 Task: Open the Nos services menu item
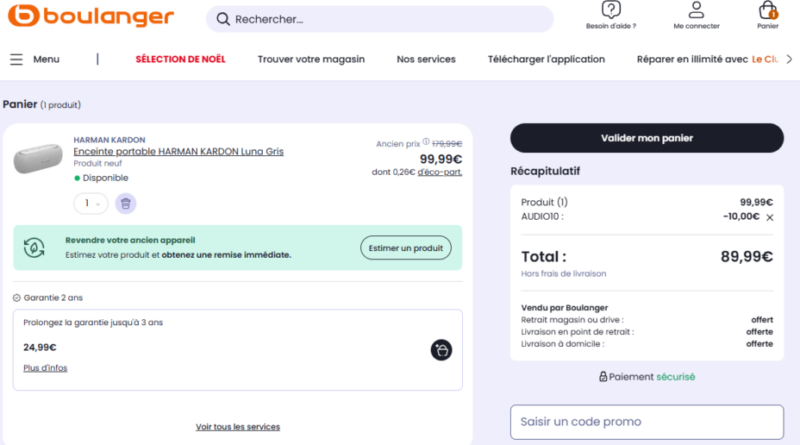pyautogui.click(x=426, y=59)
